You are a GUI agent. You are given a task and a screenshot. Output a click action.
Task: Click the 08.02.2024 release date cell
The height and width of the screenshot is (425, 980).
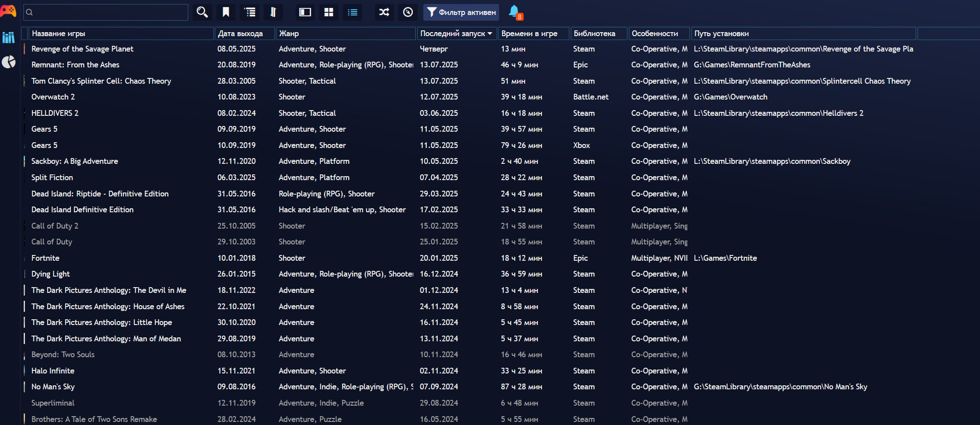coord(236,113)
